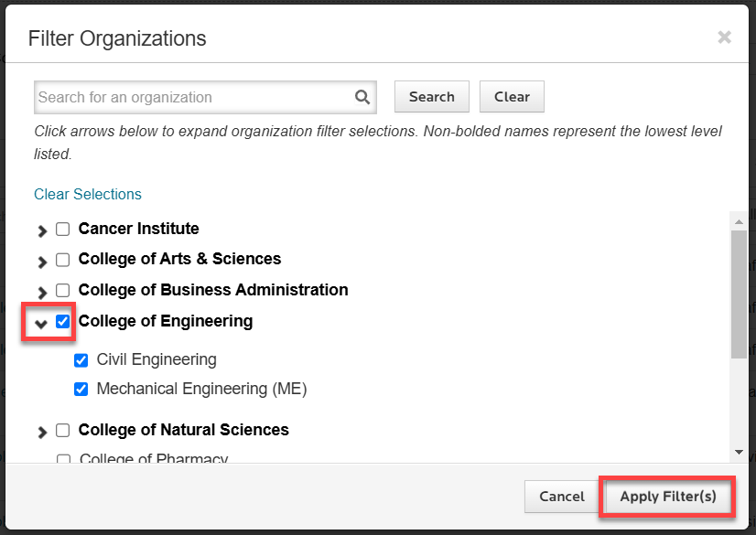The width and height of the screenshot is (756, 535).
Task: Expand College of Arts & Sciences
Action: click(x=42, y=261)
